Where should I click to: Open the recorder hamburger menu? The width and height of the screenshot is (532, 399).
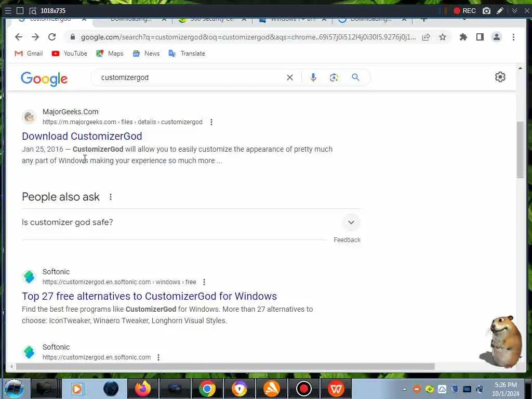8,11
